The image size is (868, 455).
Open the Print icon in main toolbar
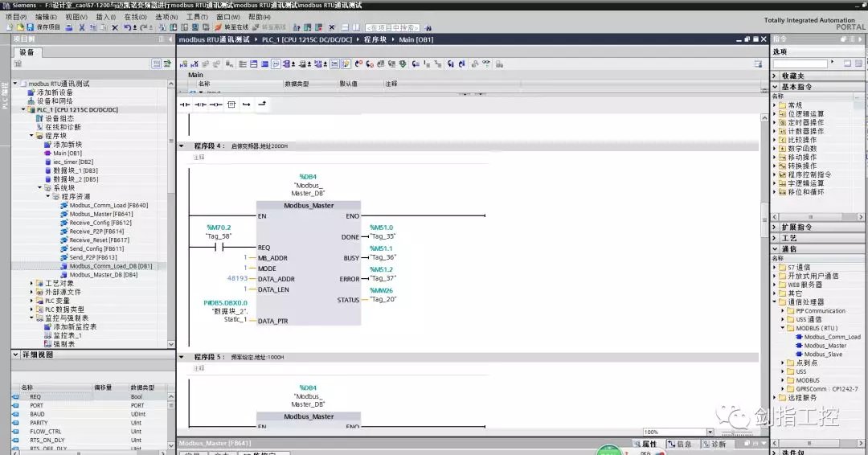tap(69, 27)
